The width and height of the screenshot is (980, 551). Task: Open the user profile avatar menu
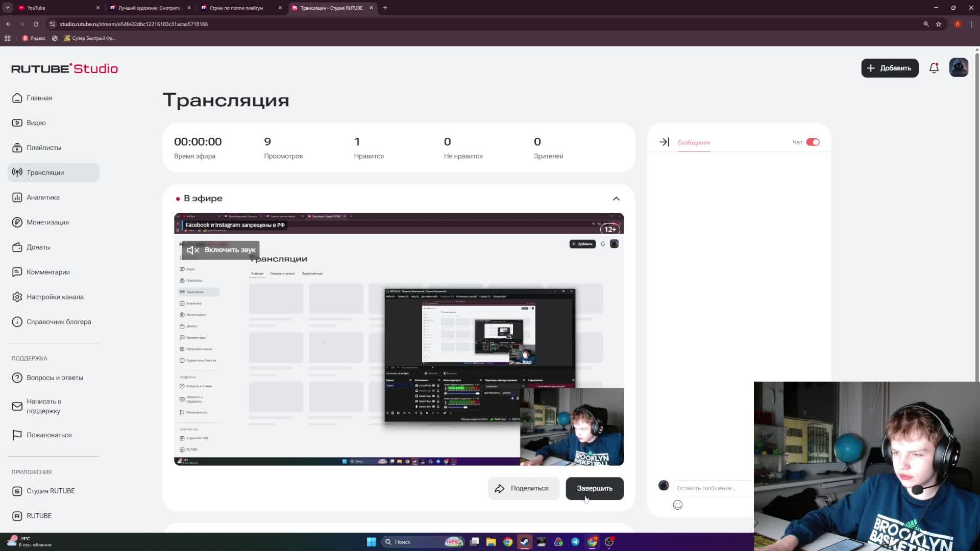click(x=958, y=68)
